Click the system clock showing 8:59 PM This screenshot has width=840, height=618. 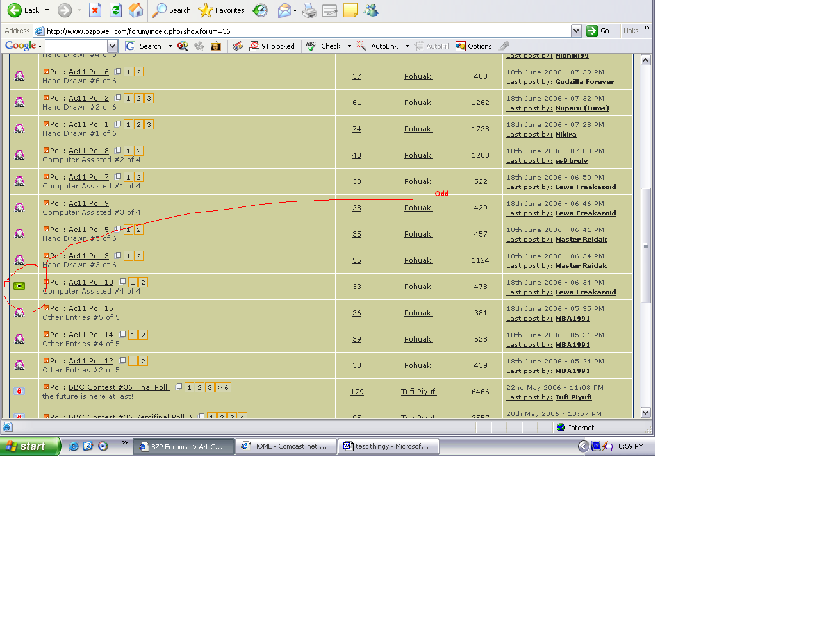point(631,446)
